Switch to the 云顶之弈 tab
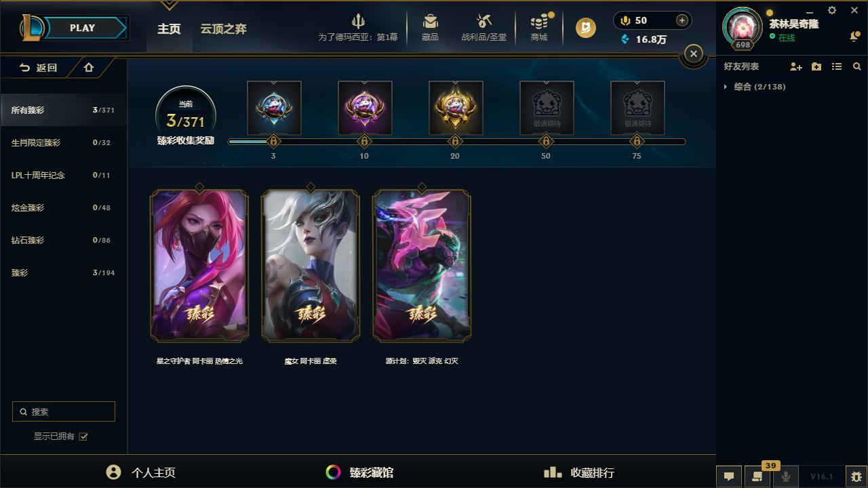868x488 pixels. pos(223,28)
